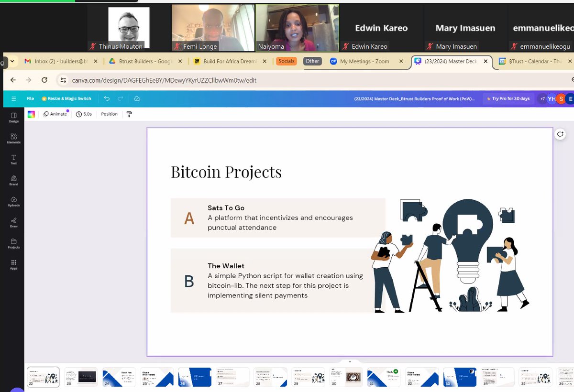The width and height of the screenshot is (574, 392).
Task: Open the Brand sidebar panel
Action: (13, 181)
